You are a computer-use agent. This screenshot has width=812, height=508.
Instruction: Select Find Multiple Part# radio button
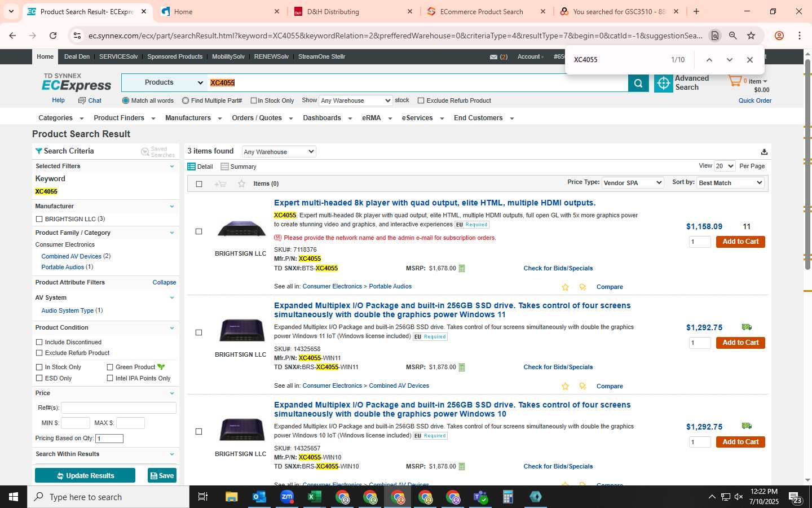186,100
